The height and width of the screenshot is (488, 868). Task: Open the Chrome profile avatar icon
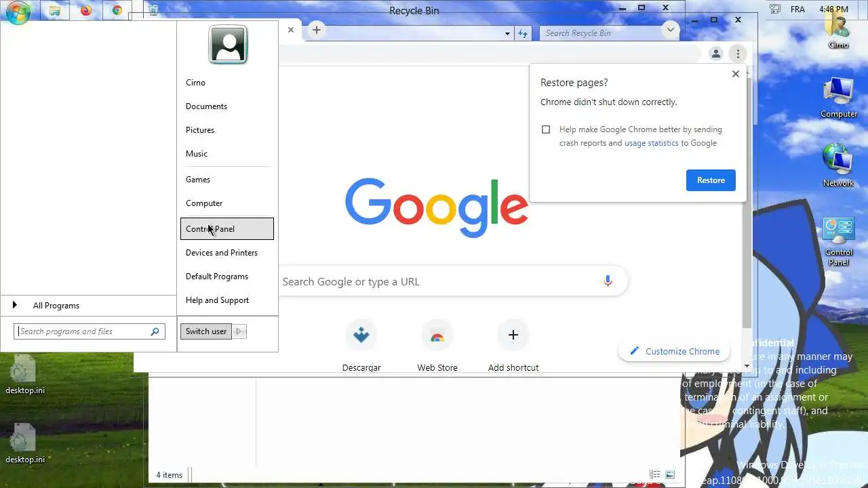715,54
